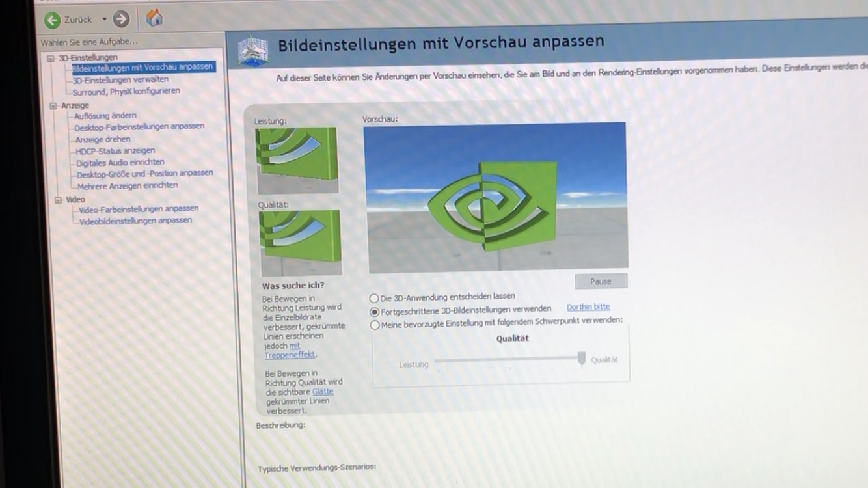
Task: Click the 'Glätte' help link
Action: pos(323,392)
